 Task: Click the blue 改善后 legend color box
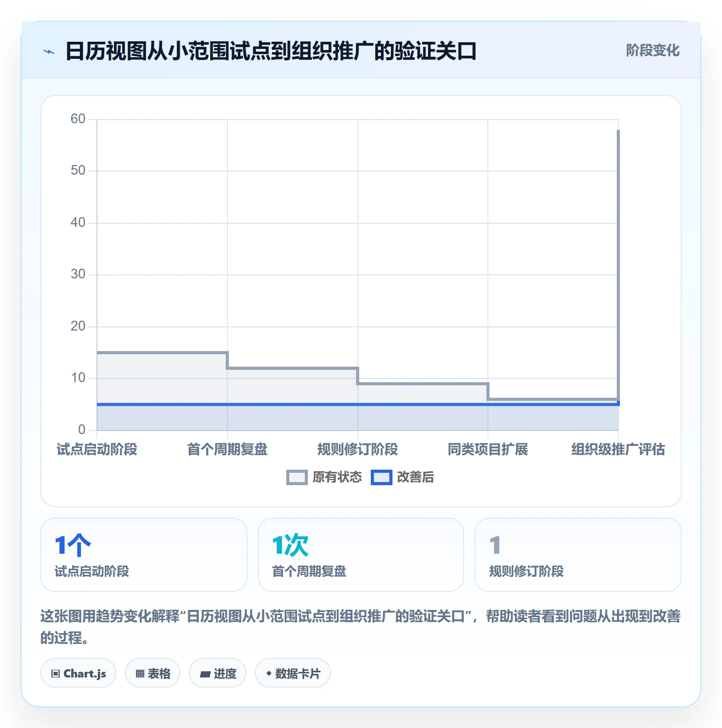pos(382,477)
